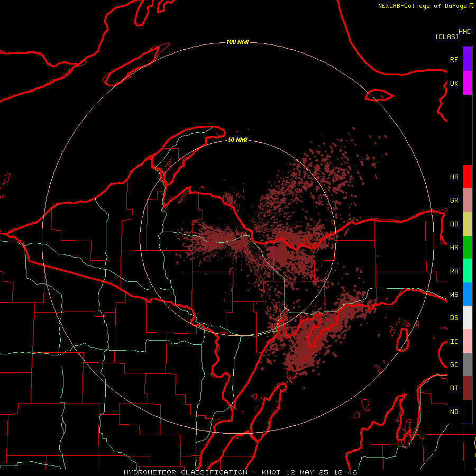
Task: Click the purple RF legend color swatch
Action: (x=467, y=59)
